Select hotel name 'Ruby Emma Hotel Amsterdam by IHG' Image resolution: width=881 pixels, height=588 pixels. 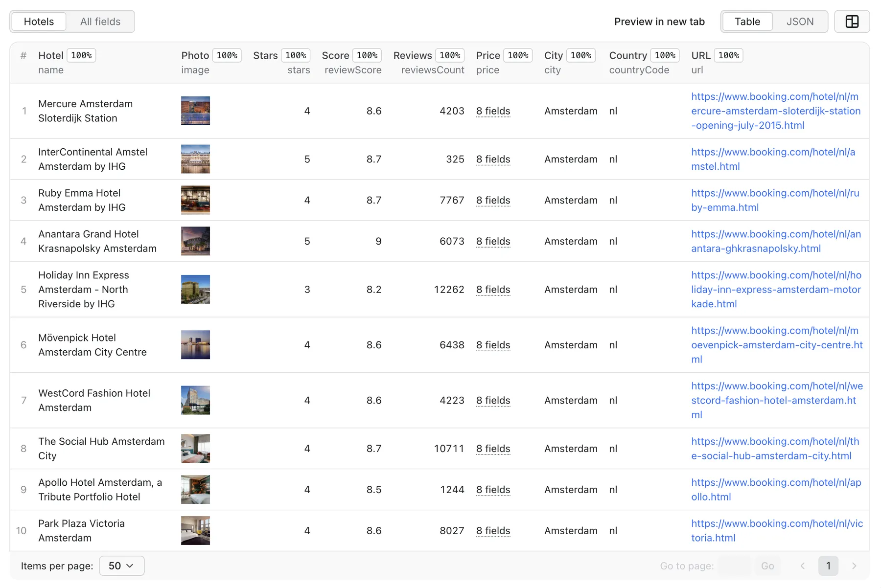82,200
